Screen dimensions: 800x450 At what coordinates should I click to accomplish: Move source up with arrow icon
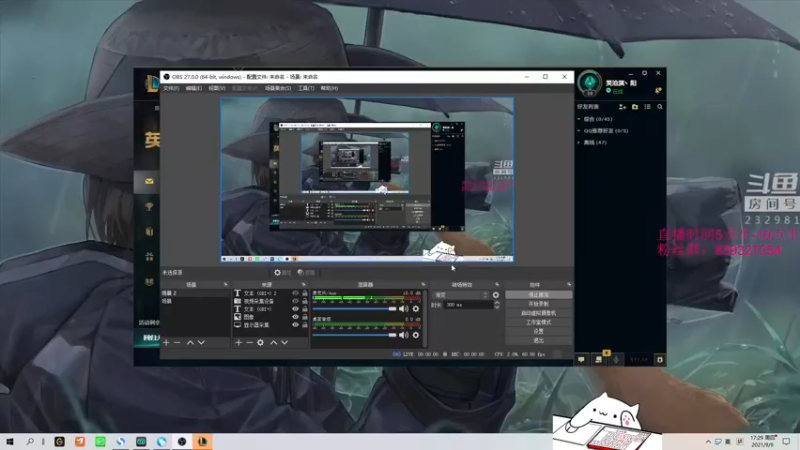click(273, 343)
